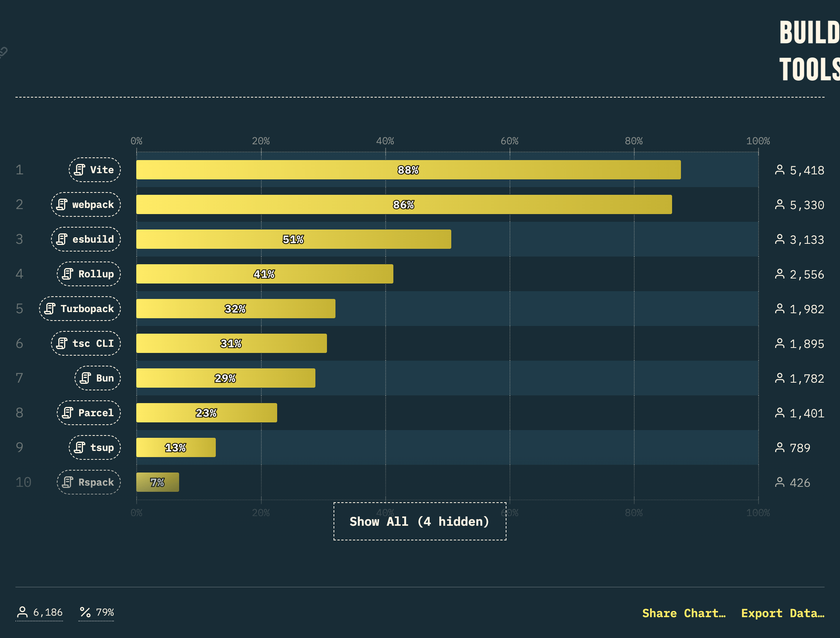Image resolution: width=840 pixels, height=638 pixels.
Task: Select the Bun label pill
Action: click(x=98, y=378)
